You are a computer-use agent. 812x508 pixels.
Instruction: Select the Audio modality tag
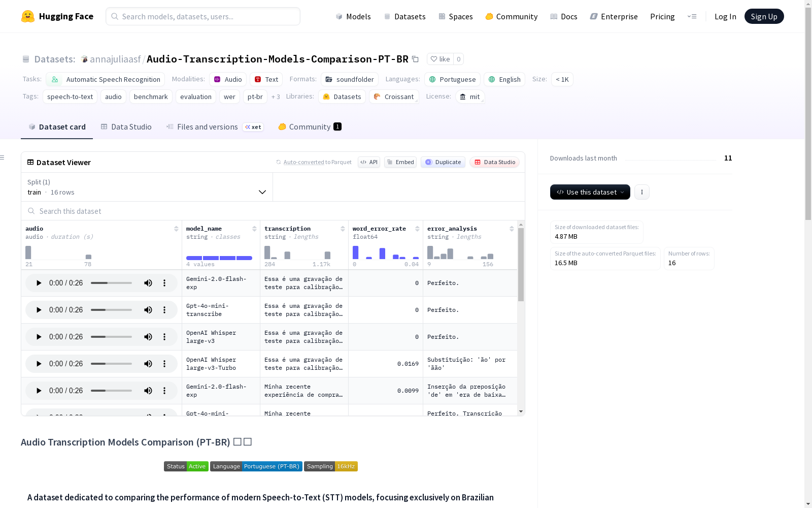point(228,79)
